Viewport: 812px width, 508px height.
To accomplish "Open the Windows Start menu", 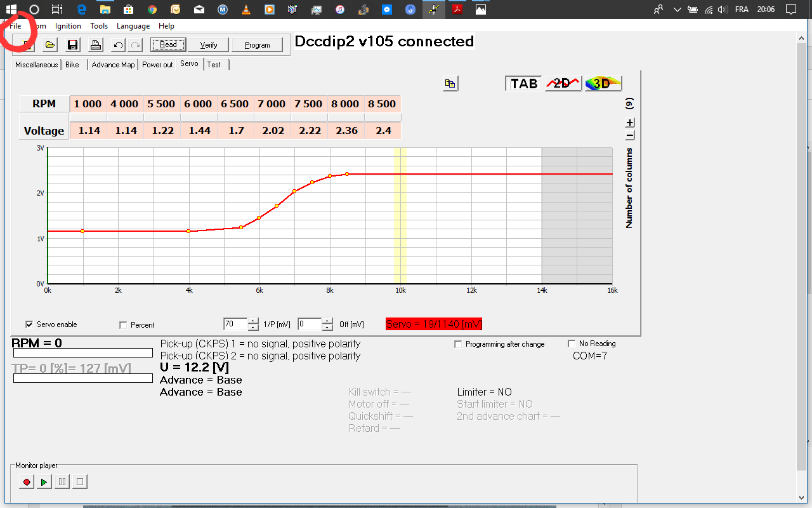I will [11, 10].
